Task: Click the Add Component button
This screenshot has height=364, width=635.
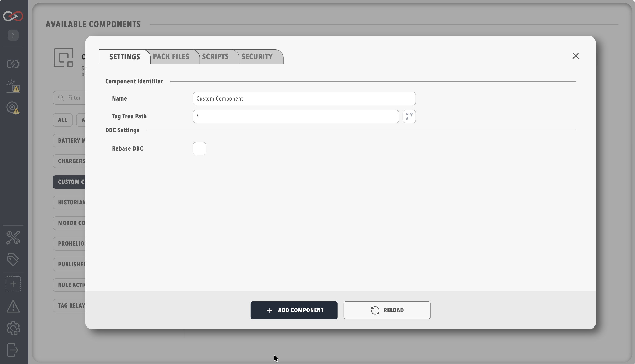Action: [294, 310]
